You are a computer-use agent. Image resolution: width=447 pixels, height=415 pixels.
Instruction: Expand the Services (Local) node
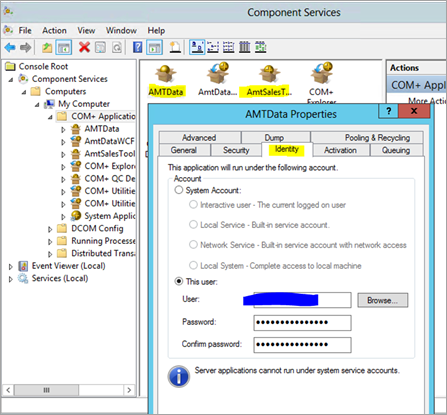11,279
